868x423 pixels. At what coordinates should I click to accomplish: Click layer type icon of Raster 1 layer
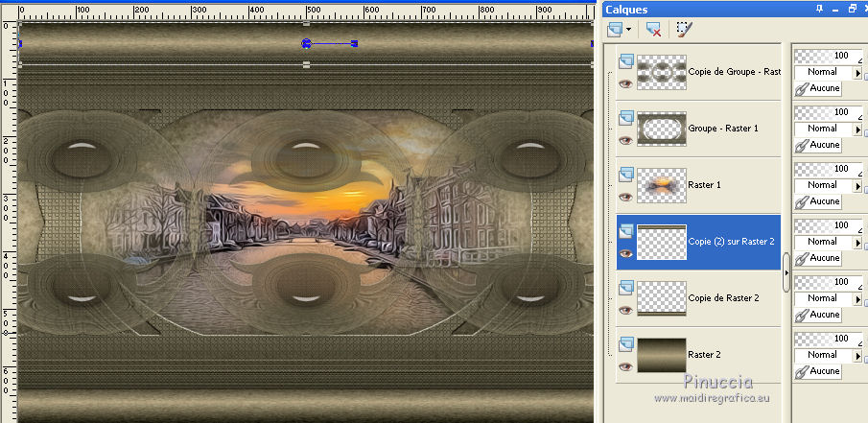click(626, 174)
